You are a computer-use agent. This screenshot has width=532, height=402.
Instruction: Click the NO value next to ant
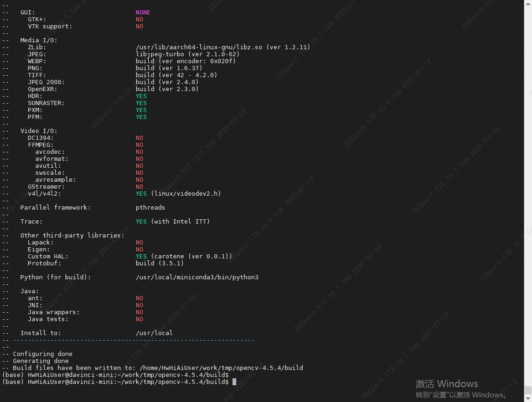coord(140,298)
